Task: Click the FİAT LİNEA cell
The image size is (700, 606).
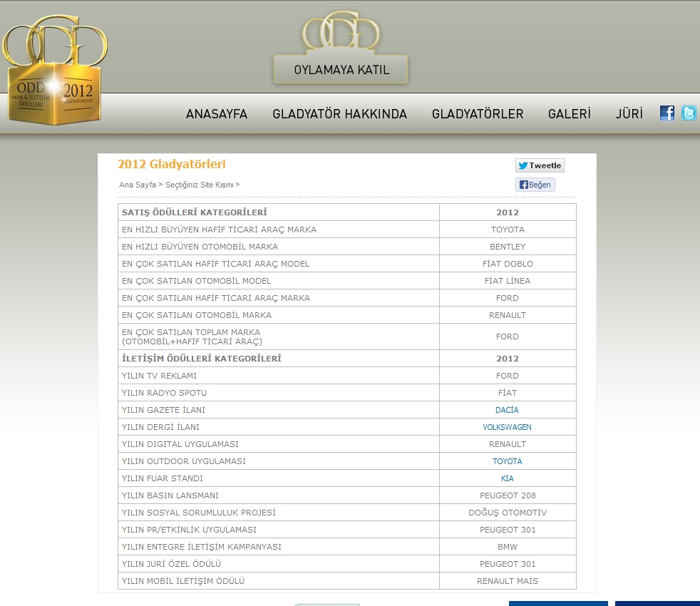Action: coord(508,281)
